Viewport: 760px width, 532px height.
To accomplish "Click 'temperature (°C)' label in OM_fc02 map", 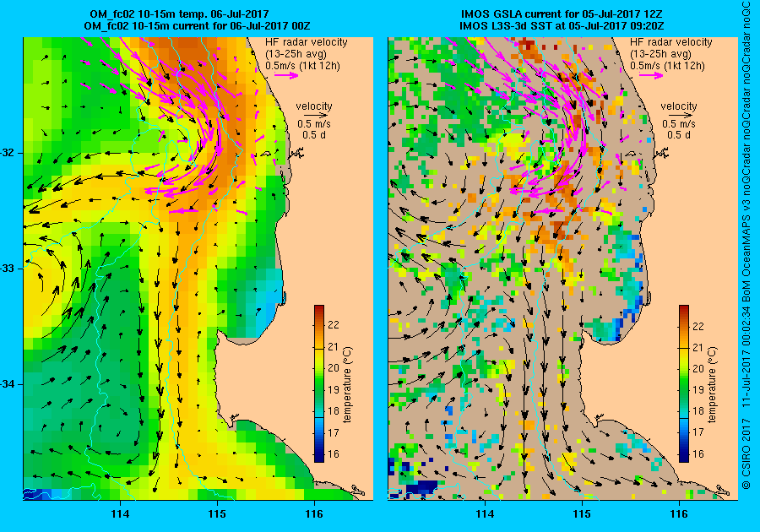I will point(348,385).
